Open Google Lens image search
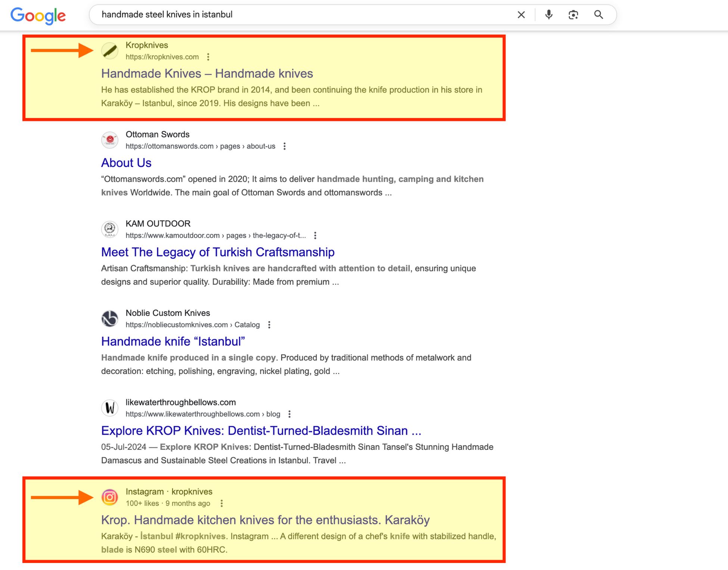728x570 pixels. tap(573, 15)
